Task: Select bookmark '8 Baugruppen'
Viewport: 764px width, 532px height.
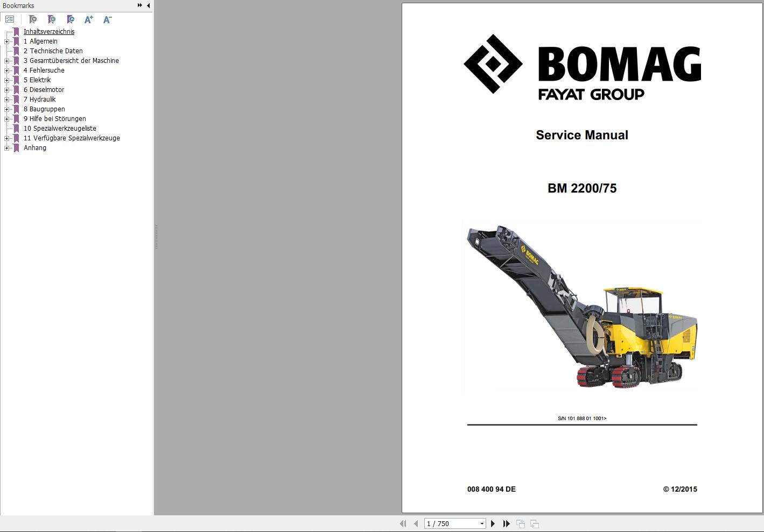Action: point(44,109)
